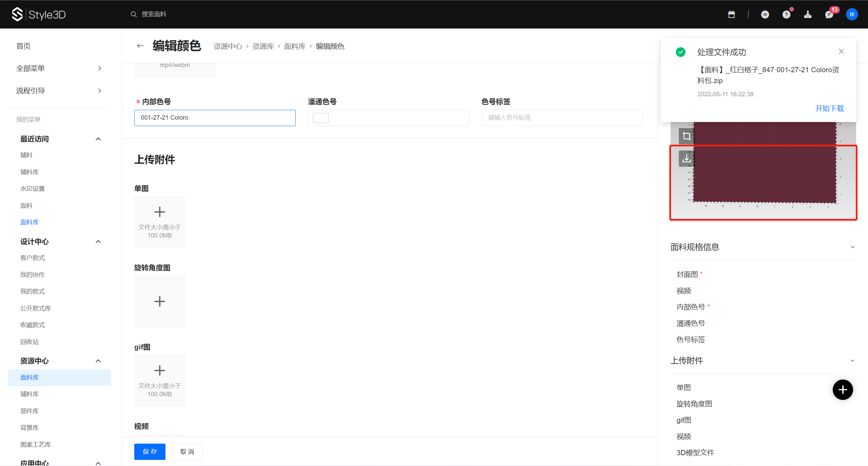
Task: Collapse the 设计中心 section
Action: tap(98, 242)
